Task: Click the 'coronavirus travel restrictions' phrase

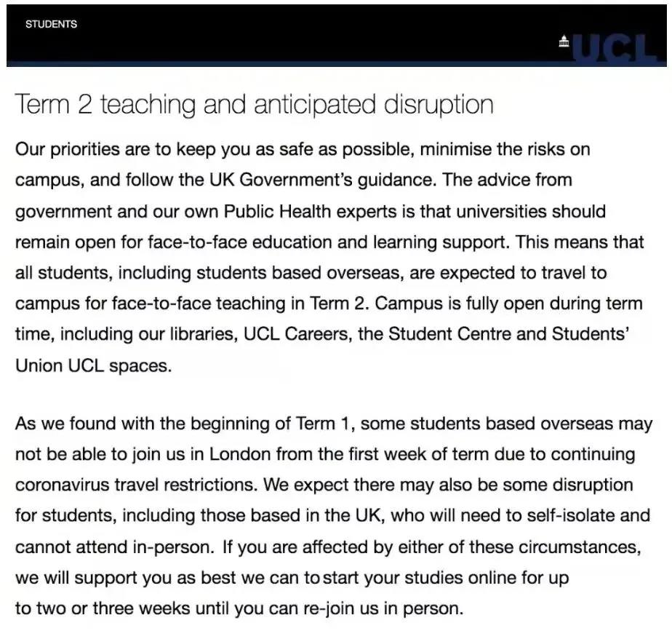Action: [x=136, y=485]
